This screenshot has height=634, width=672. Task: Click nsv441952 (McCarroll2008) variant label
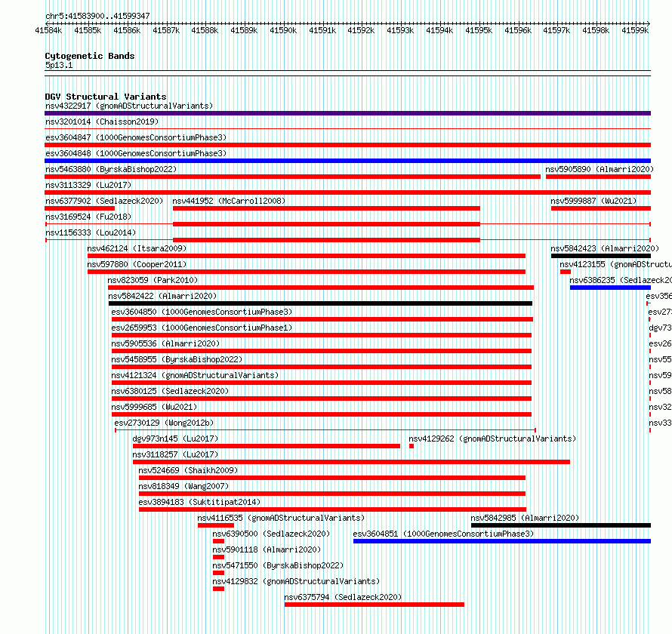click(x=229, y=201)
